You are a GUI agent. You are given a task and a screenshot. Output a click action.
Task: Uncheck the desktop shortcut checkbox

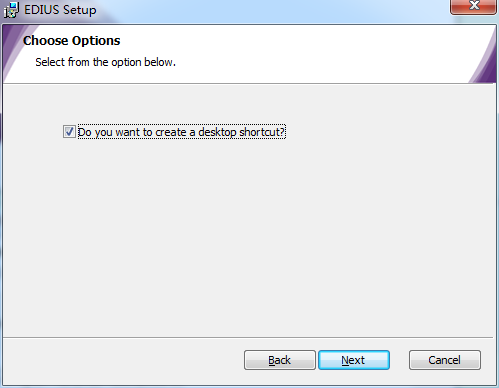(x=69, y=132)
